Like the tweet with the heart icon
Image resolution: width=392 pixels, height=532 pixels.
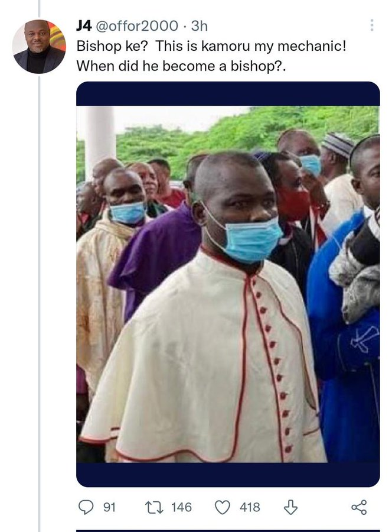pos(222,507)
